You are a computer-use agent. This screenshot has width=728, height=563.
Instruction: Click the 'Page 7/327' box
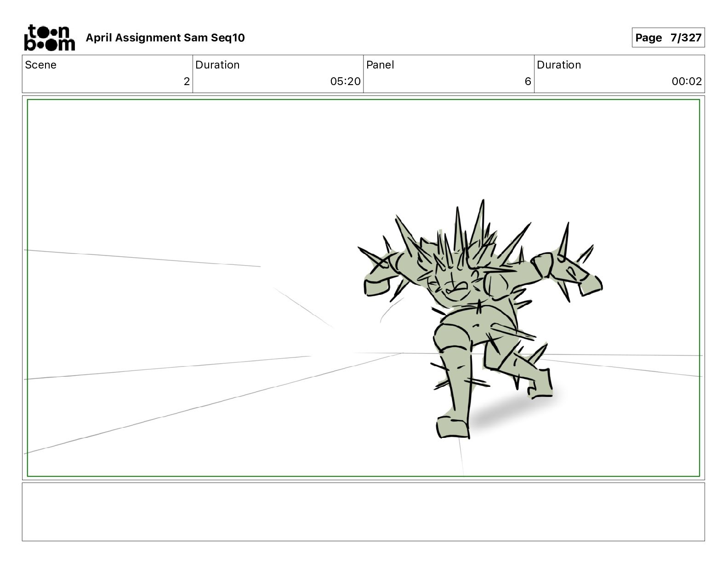click(x=668, y=38)
